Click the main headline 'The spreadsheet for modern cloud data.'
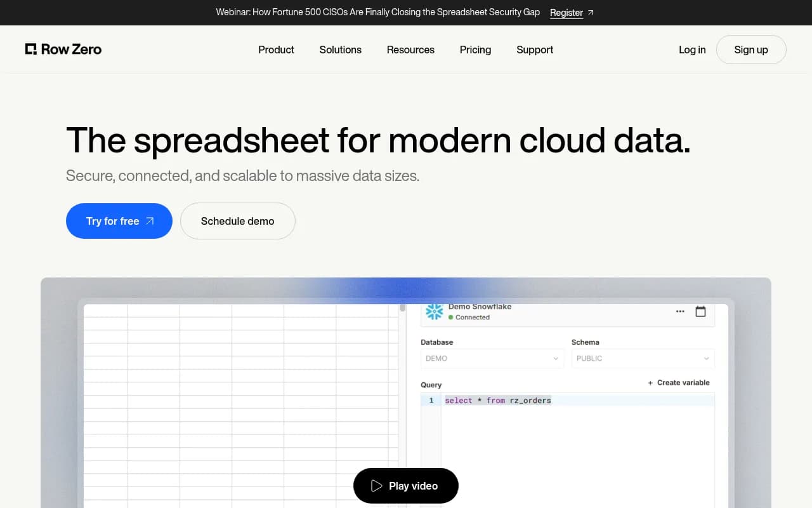The width and height of the screenshot is (812, 508). click(378, 140)
